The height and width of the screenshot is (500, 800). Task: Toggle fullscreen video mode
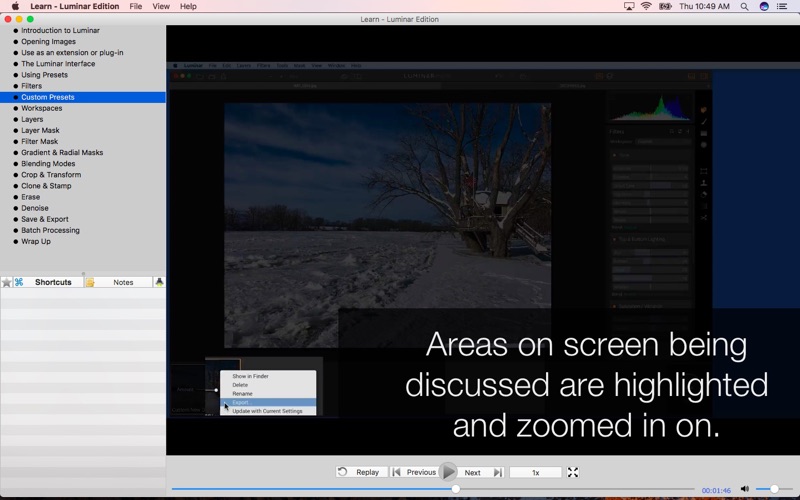click(573, 472)
